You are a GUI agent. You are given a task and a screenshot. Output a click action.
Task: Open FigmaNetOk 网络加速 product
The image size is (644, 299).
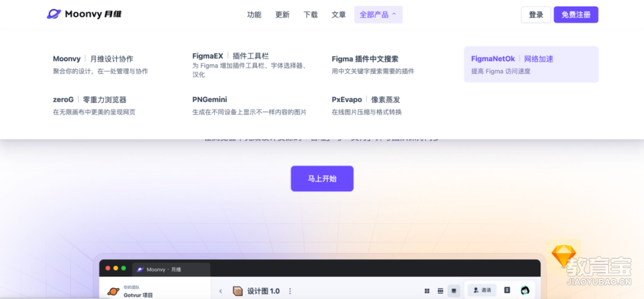(x=531, y=64)
